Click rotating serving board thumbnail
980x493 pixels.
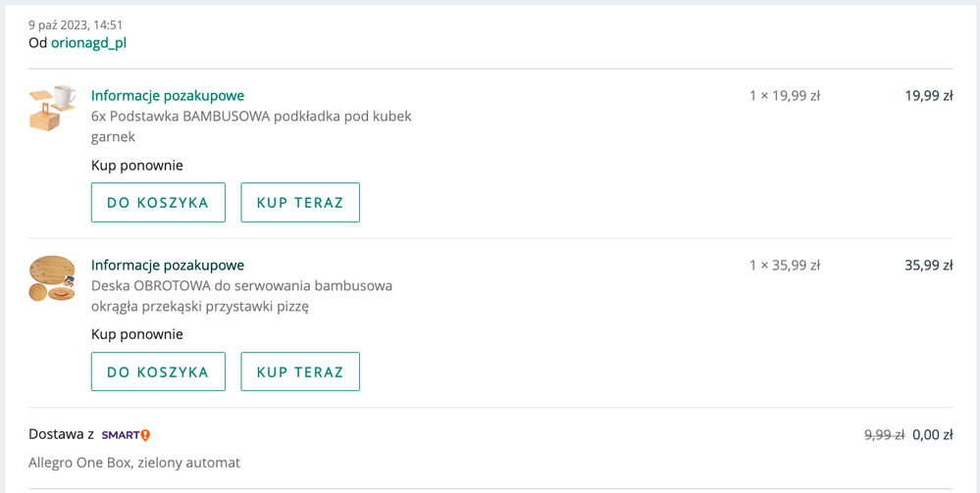(x=53, y=278)
